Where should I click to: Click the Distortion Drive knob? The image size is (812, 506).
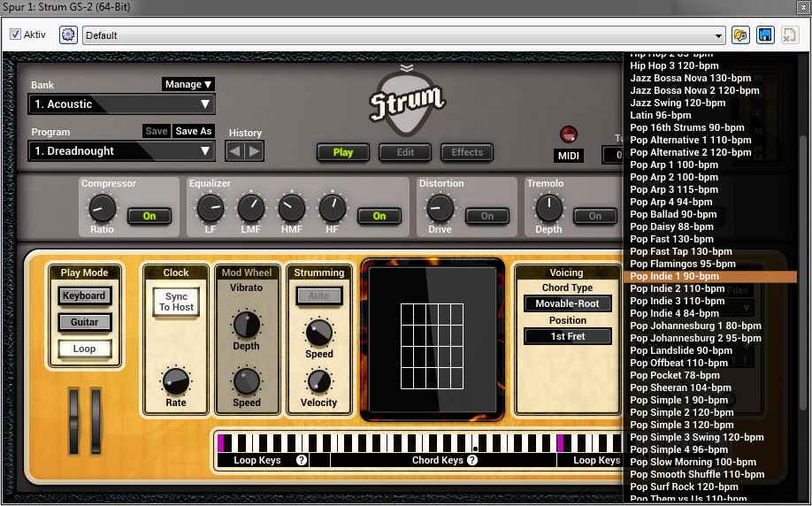tap(440, 208)
